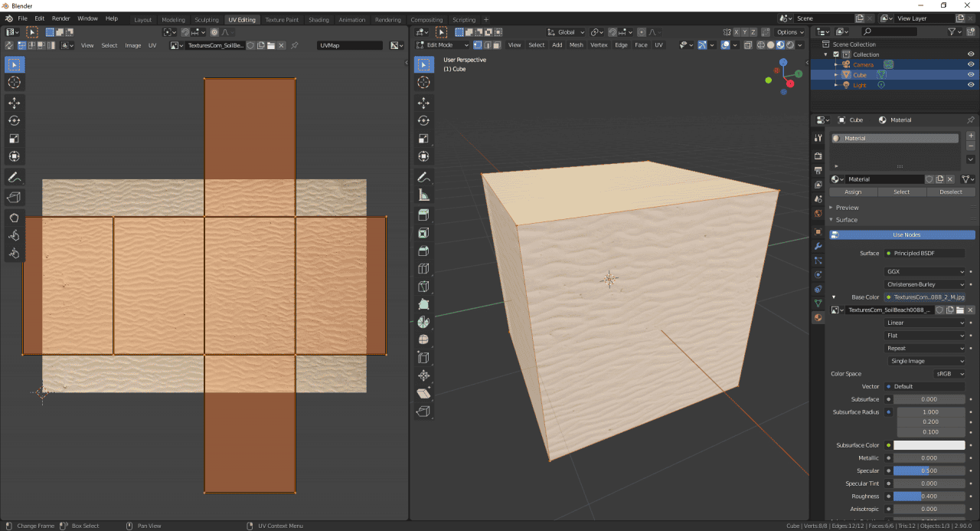Select the Rotate tool in the 3D viewport
The height and width of the screenshot is (531, 980).
(x=424, y=120)
